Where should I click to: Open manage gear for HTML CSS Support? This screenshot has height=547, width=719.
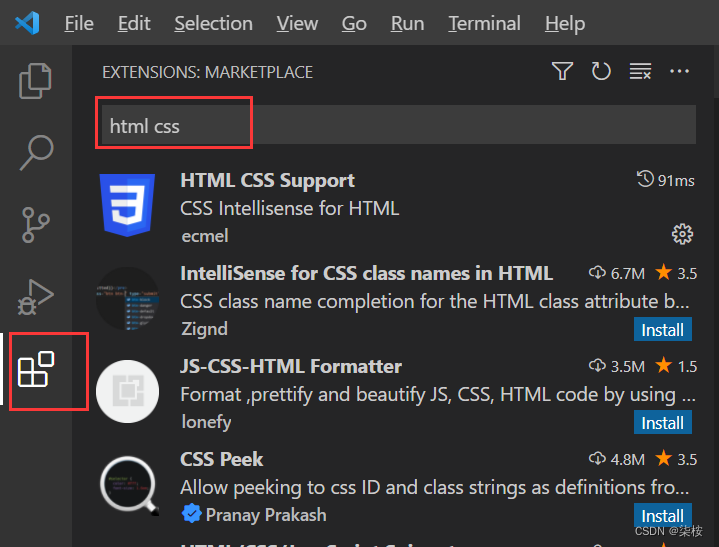point(682,234)
